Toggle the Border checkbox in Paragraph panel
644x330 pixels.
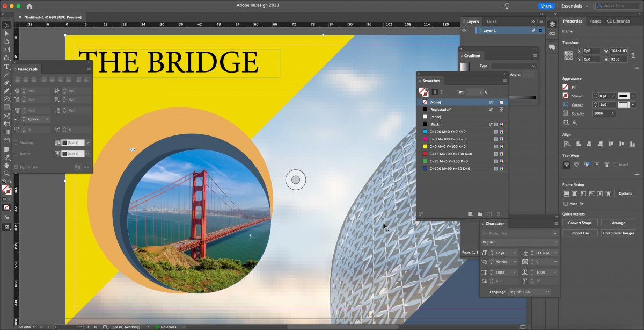(x=16, y=154)
